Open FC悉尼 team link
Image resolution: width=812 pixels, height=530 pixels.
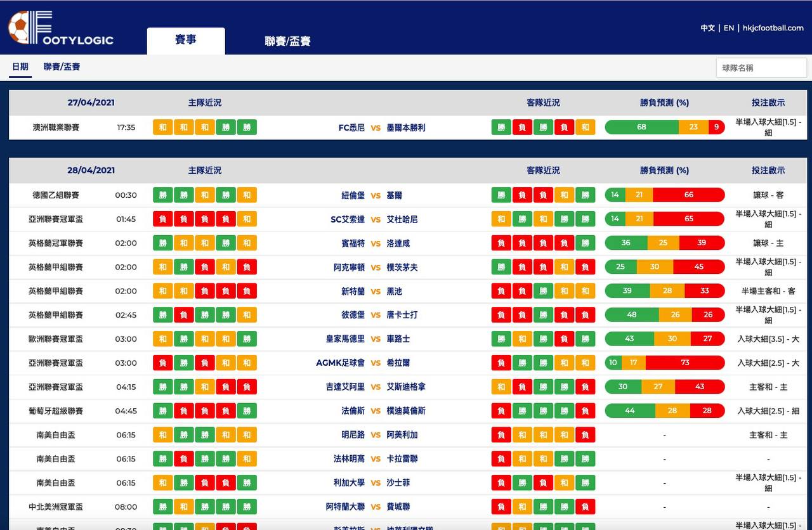click(x=351, y=127)
